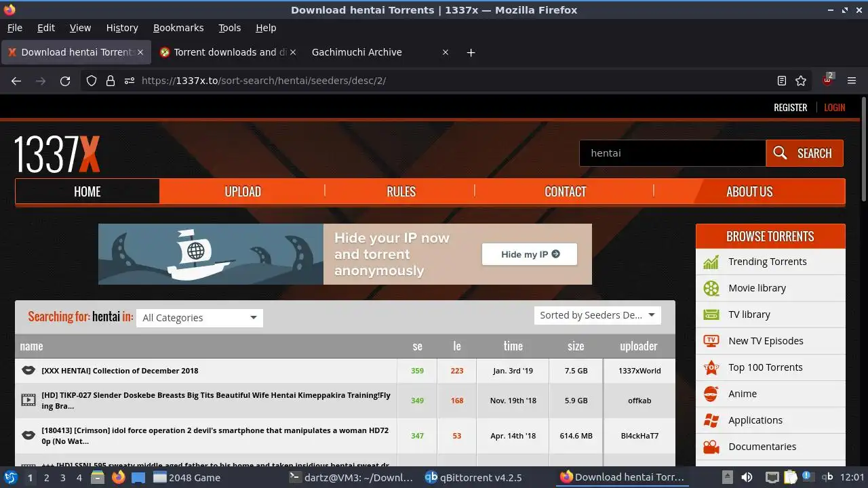Open the Bookmarks menu
This screenshot has width=868, height=488.
[178, 28]
